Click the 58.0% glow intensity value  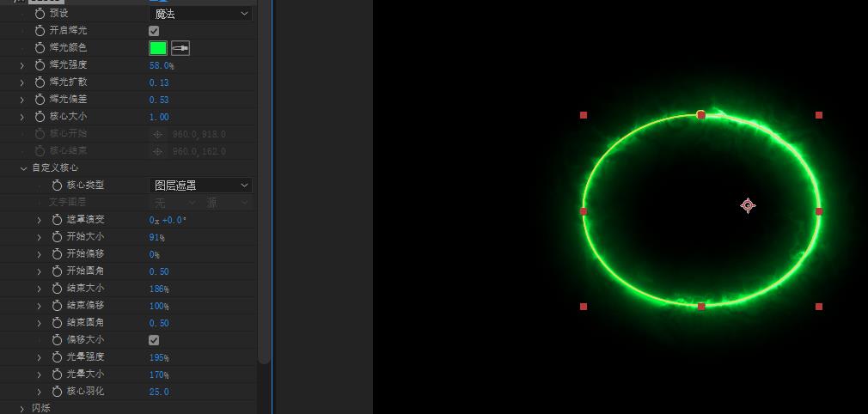click(x=162, y=66)
